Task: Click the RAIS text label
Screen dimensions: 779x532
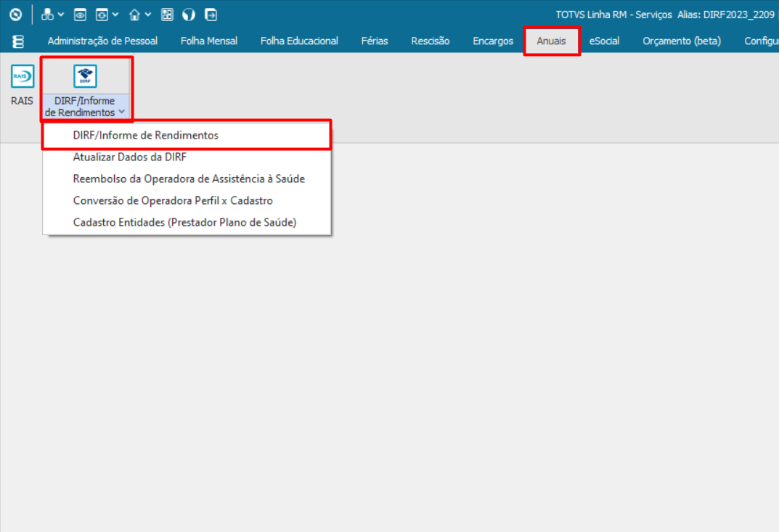Action: [x=22, y=101]
